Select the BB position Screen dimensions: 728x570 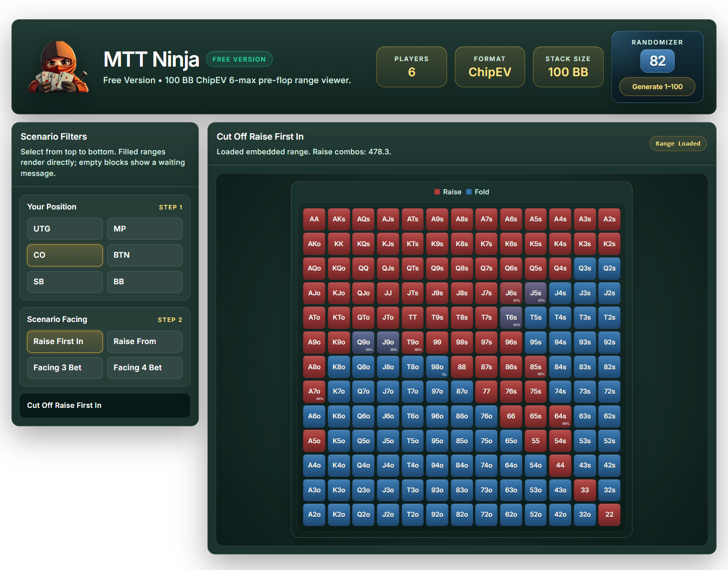click(x=145, y=282)
